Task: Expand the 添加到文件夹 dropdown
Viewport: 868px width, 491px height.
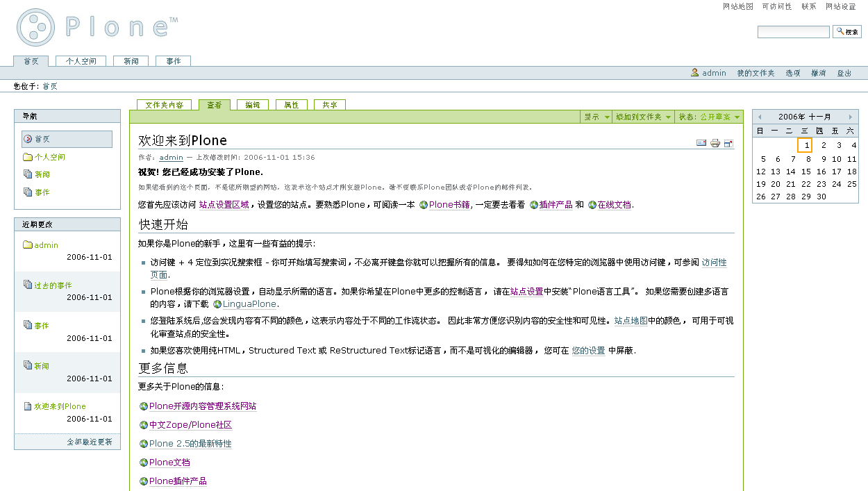Action: (643, 117)
